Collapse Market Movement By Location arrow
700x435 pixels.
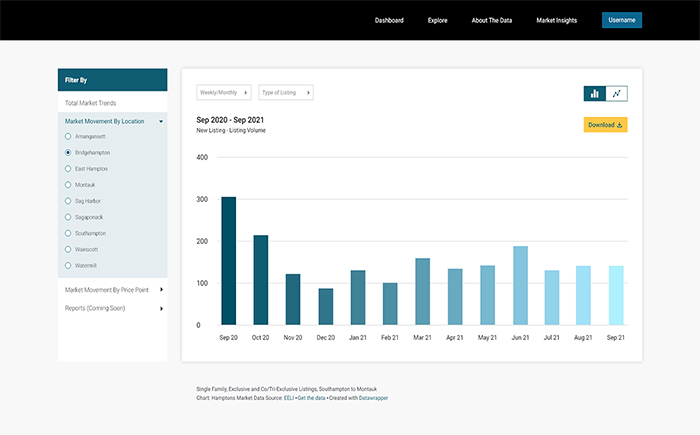click(161, 121)
